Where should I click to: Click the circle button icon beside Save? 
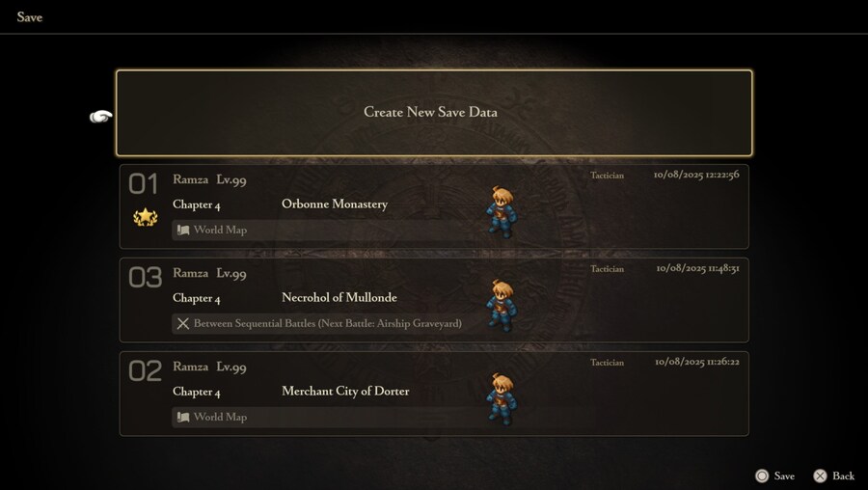click(762, 476)
